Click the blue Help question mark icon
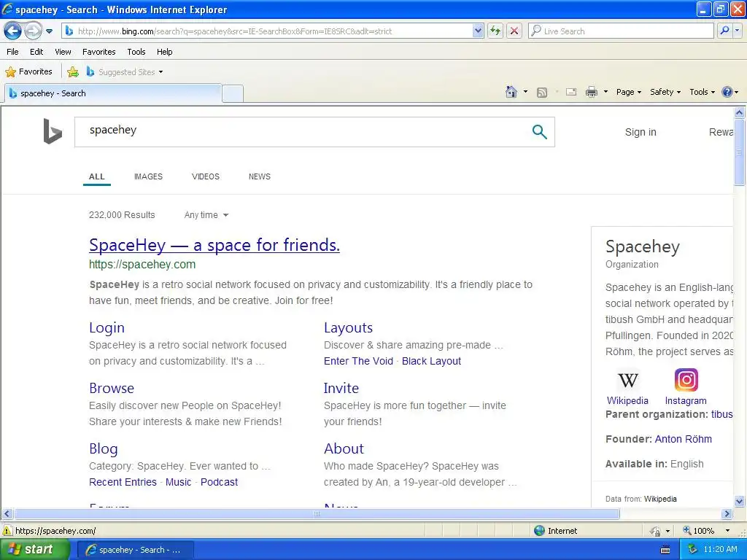This screenshot has width=747, height=560. 727,92
